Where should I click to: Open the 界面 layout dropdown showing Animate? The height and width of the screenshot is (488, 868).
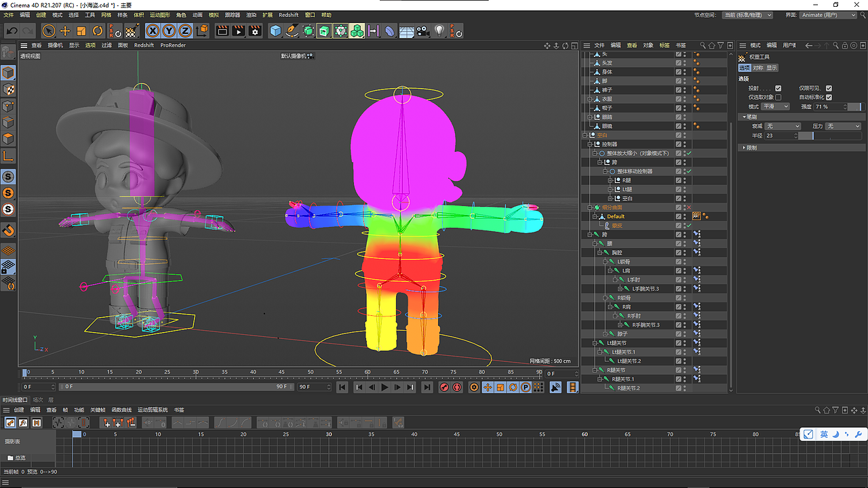[829, 15]
